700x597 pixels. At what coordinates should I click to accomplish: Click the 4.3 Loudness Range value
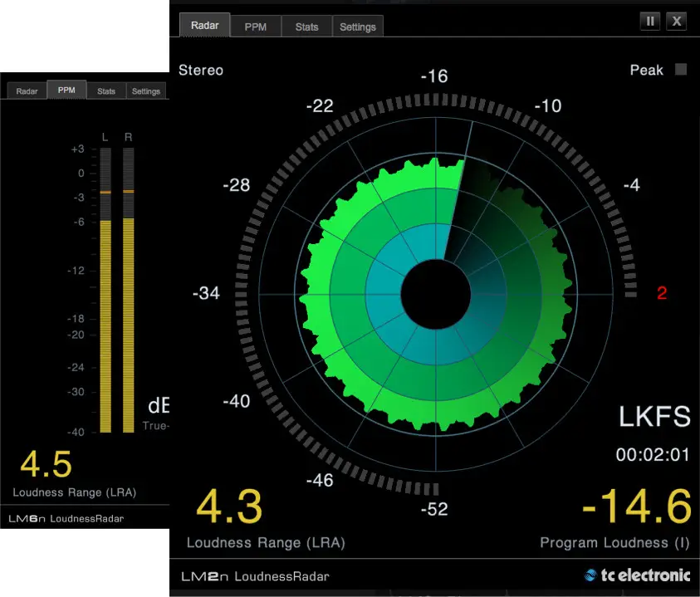tap(229, 506)
